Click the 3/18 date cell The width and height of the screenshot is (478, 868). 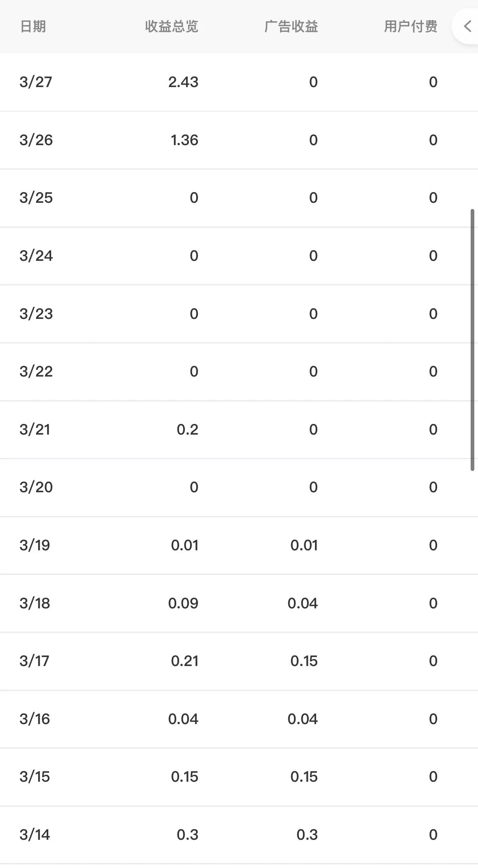click(x=35, y=603)
